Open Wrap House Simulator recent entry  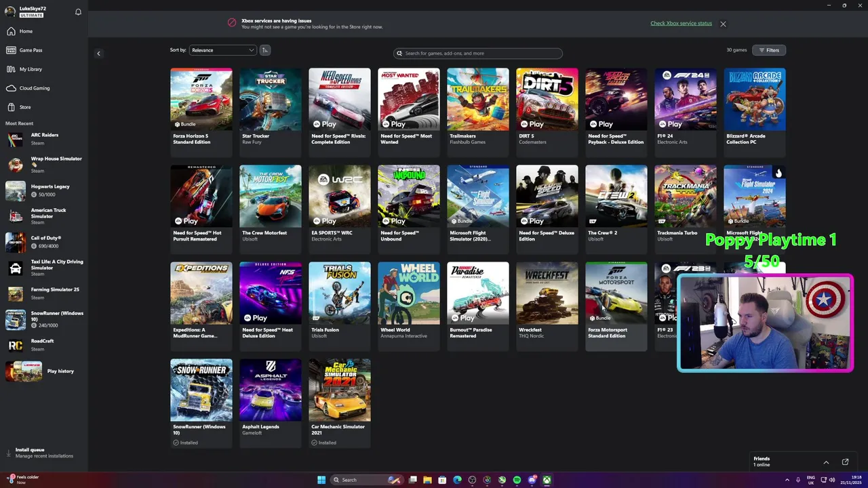(43, 165)
